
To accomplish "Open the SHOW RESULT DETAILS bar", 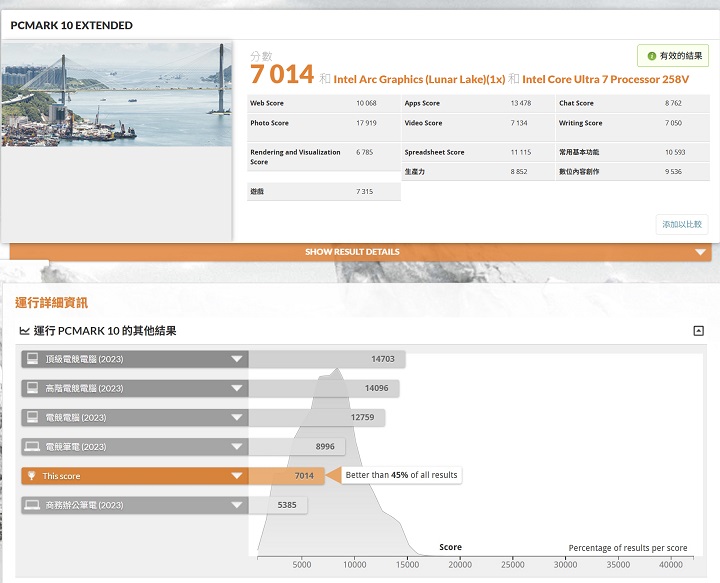I will (x=360, y=252).
